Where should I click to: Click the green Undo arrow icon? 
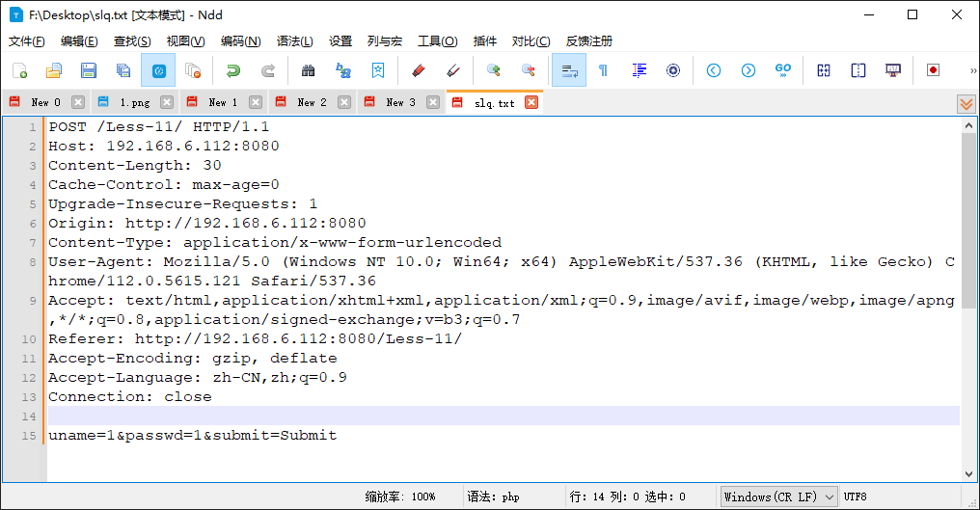[x=232, y=70]
